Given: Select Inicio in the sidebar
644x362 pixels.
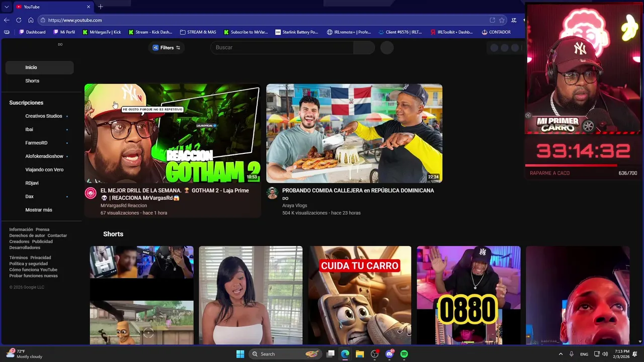Looking at the screenshot, I should click(x=39, y=67).
